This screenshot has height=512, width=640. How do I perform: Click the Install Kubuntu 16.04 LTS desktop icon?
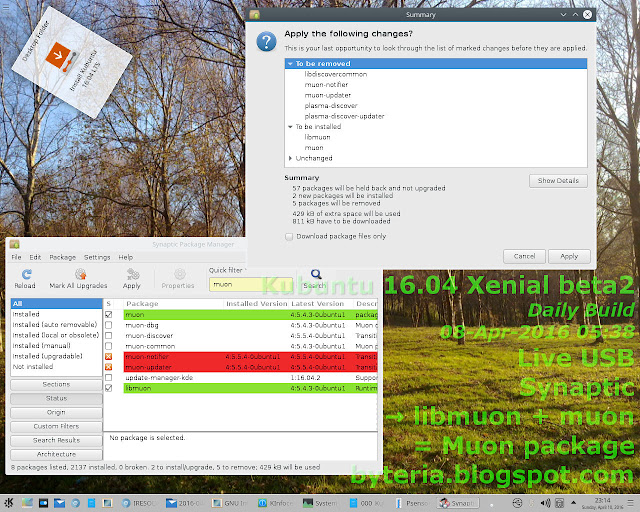(61, 57)
